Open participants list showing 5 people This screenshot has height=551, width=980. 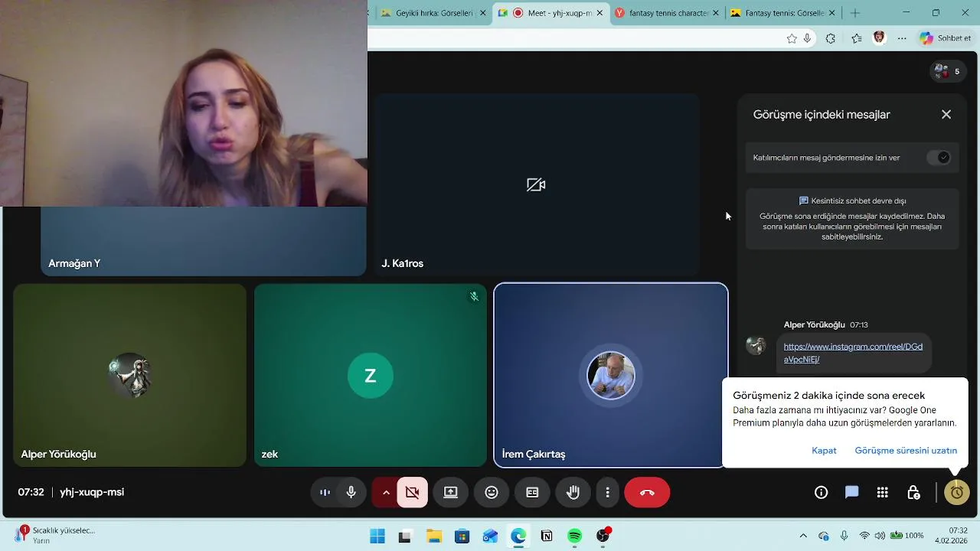(946, 72)
